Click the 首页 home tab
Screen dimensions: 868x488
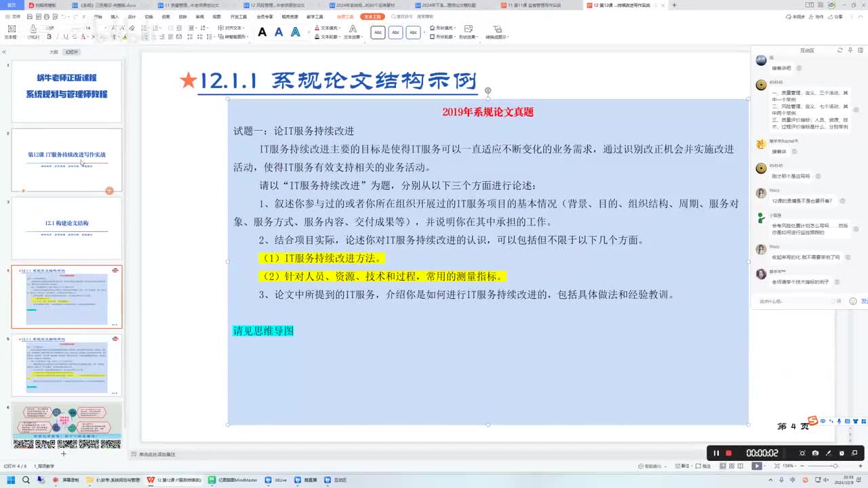[11, 5]
